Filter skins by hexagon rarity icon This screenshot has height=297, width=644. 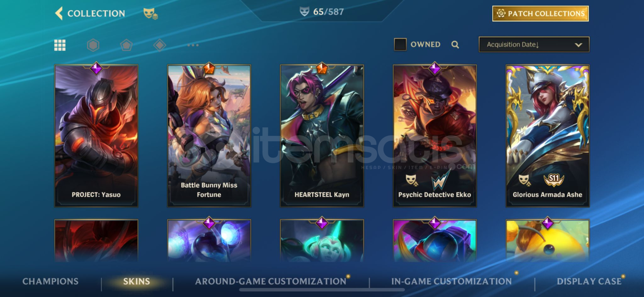(93, 45)
